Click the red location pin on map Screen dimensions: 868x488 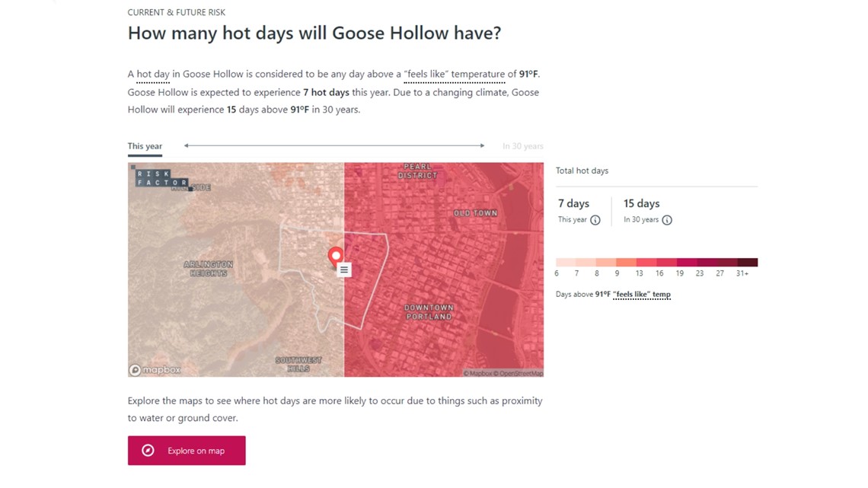pyautogui.click(x=336, y=257)
